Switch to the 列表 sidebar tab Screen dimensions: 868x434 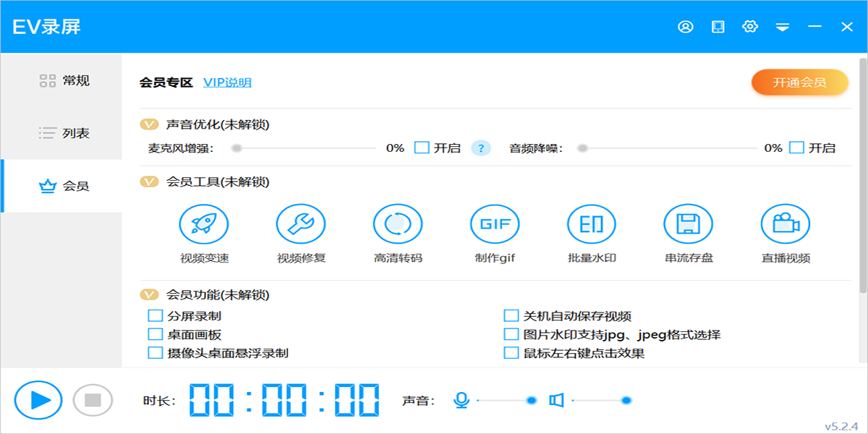point(64,133)
